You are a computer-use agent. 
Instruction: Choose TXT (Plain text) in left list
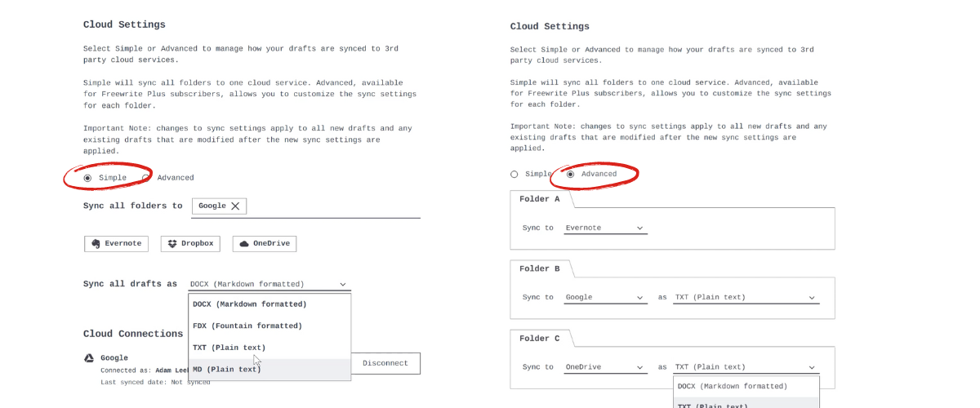tap(269, 348)
